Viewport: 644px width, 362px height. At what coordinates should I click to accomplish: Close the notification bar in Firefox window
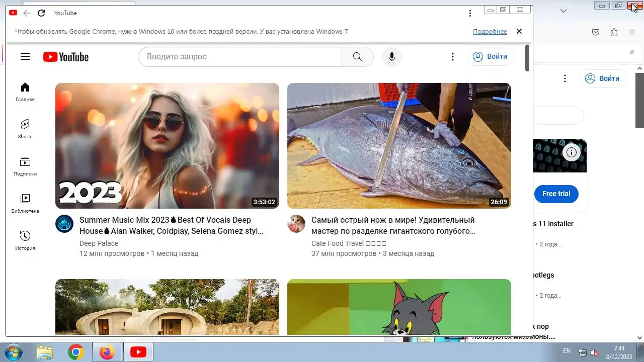pyautogui.click(x=632, y=52)
